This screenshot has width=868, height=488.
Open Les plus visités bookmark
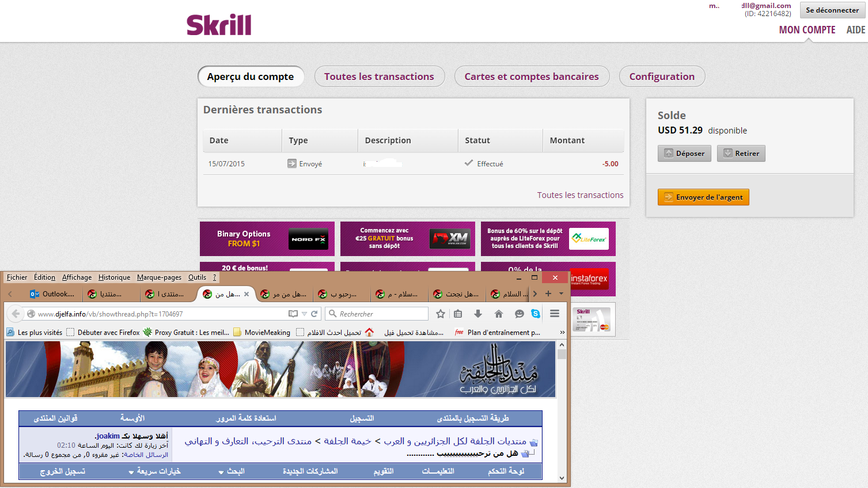(34, 332)
